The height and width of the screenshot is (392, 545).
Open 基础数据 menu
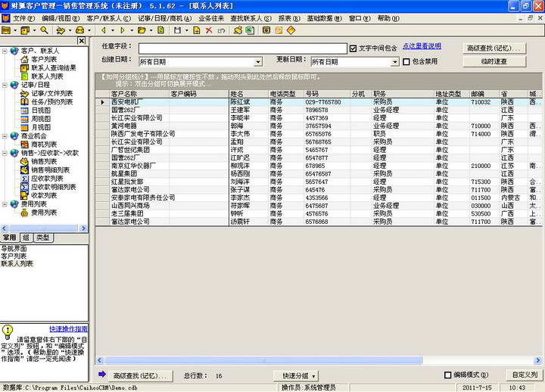click(324, 18)
